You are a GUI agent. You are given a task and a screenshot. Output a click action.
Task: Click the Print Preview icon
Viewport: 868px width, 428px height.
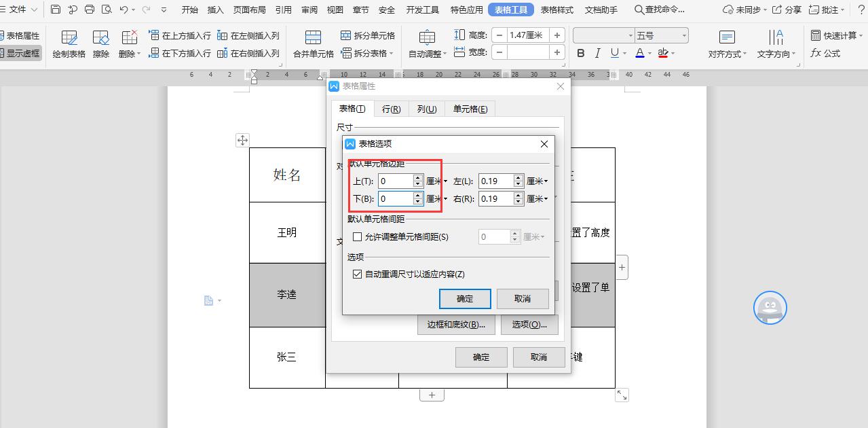click(107, 10)
